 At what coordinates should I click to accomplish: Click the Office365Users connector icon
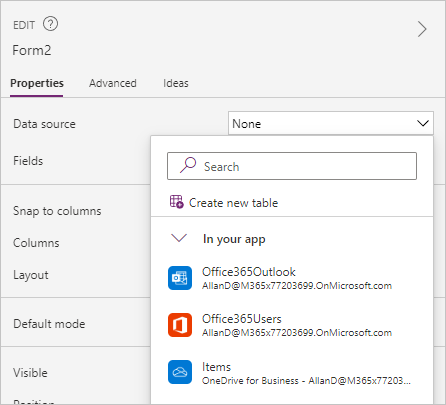(180, 325)
